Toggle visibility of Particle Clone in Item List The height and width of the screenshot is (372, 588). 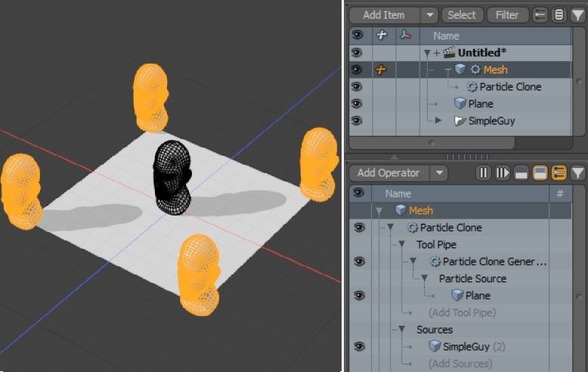pos(357,87)
